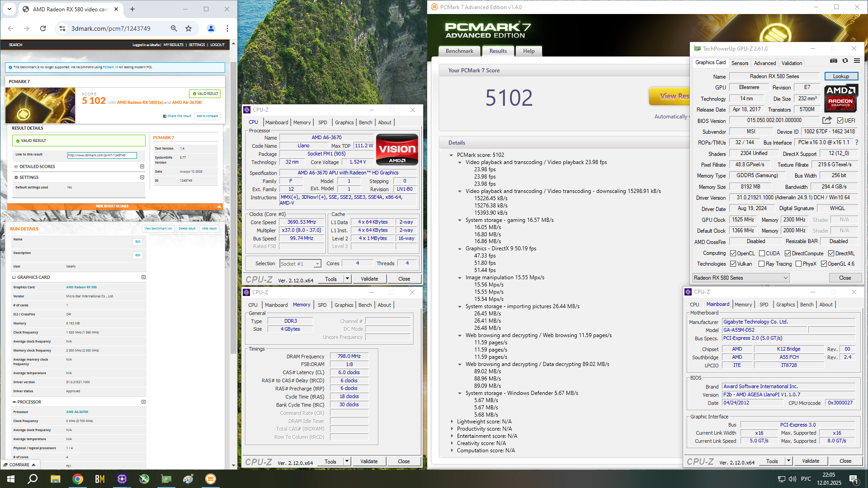868x488 pixels.
Task: Expand the Lightweight score node
Action: [x=452, y=422]
